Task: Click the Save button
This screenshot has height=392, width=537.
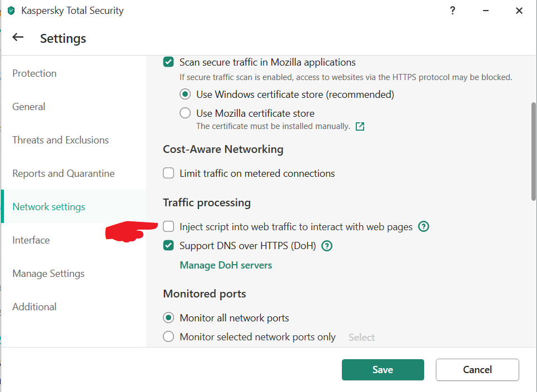Action: (383, 370)
